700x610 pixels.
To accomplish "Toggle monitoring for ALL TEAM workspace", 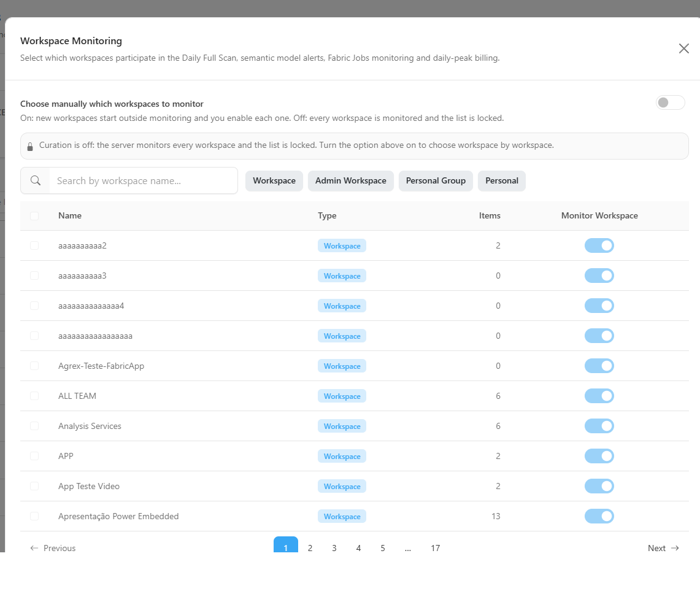I will (x=599, y=396).
